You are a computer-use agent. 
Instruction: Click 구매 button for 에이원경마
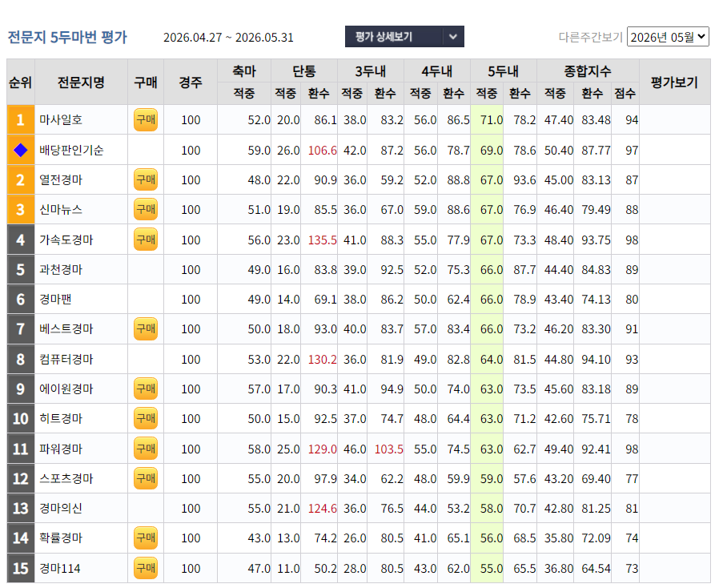pyautogui.click(x=146, y=389)
